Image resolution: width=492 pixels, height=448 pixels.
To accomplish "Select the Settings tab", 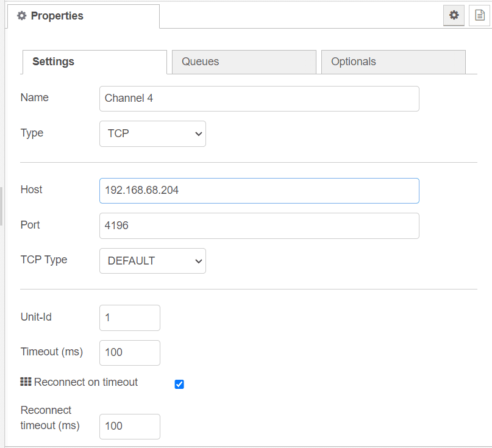I will (x=94, y=62).
